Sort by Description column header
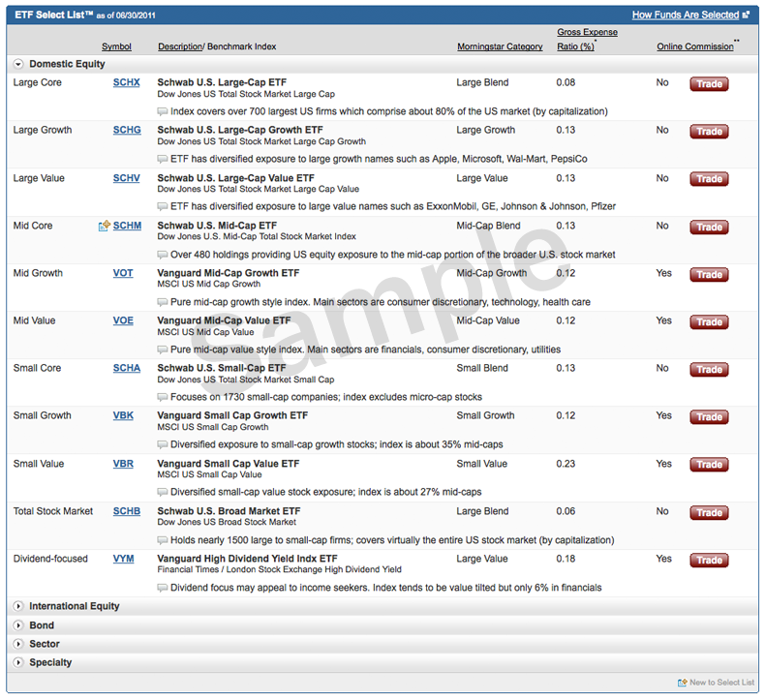The height and width of the screenshot is (700, 765). pos(180,46)
